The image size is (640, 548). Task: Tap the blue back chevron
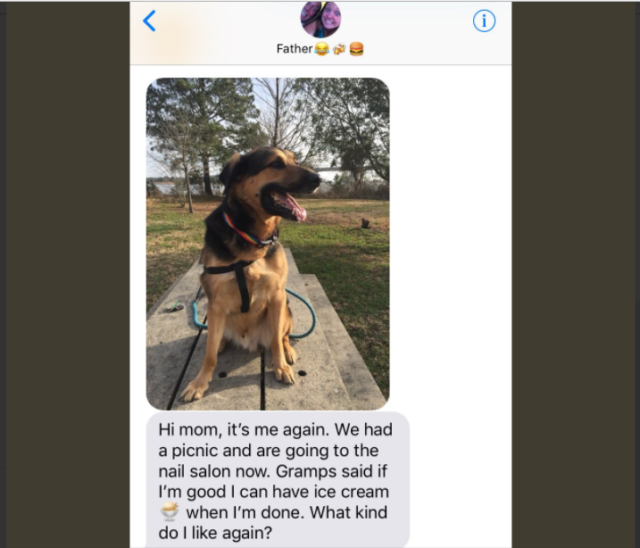[149, 21]
